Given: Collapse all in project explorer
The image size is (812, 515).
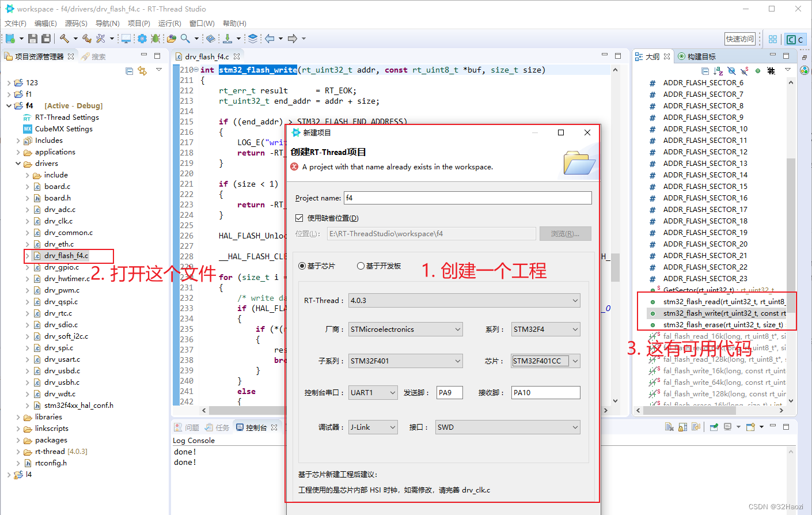Looking at the screenshot, I should pos(129,71).
